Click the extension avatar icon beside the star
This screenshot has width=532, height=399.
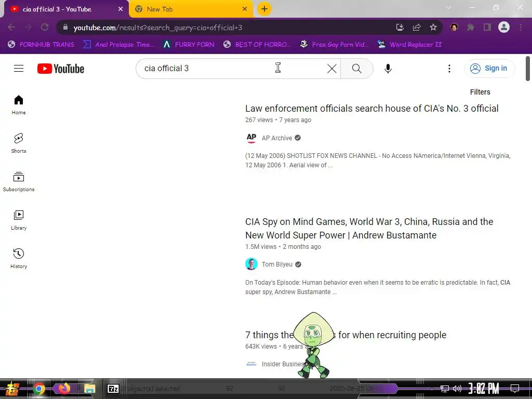(454, 27)
